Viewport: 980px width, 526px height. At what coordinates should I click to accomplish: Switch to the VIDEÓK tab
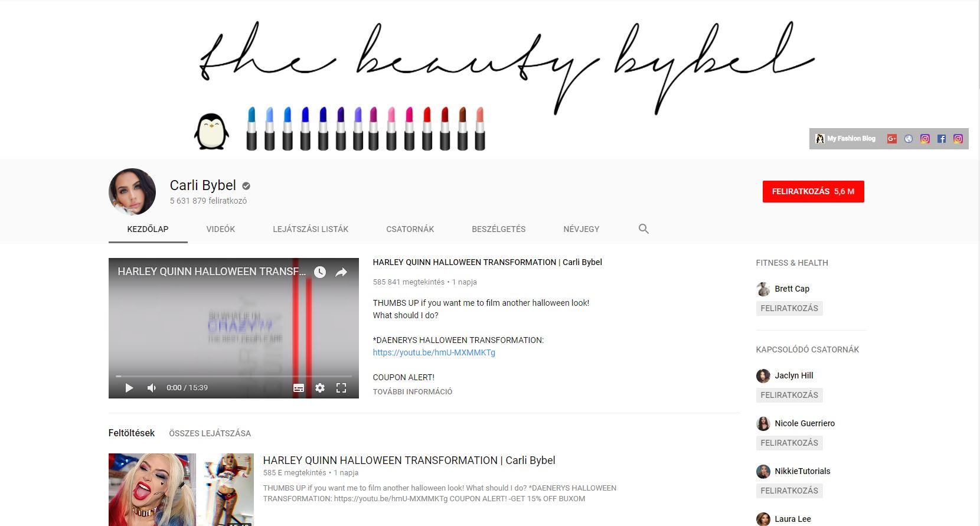pos(221,229)
